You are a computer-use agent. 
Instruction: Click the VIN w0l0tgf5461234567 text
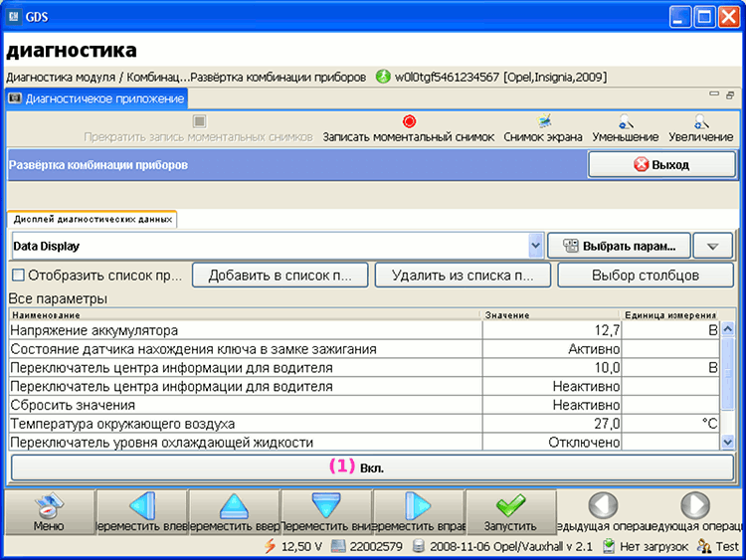click(447, 77)
